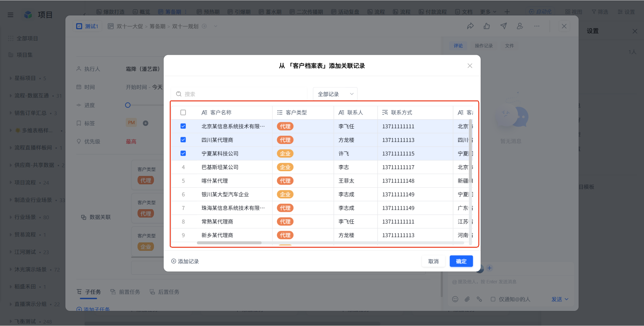Click the add member person icon

point(520,26)
